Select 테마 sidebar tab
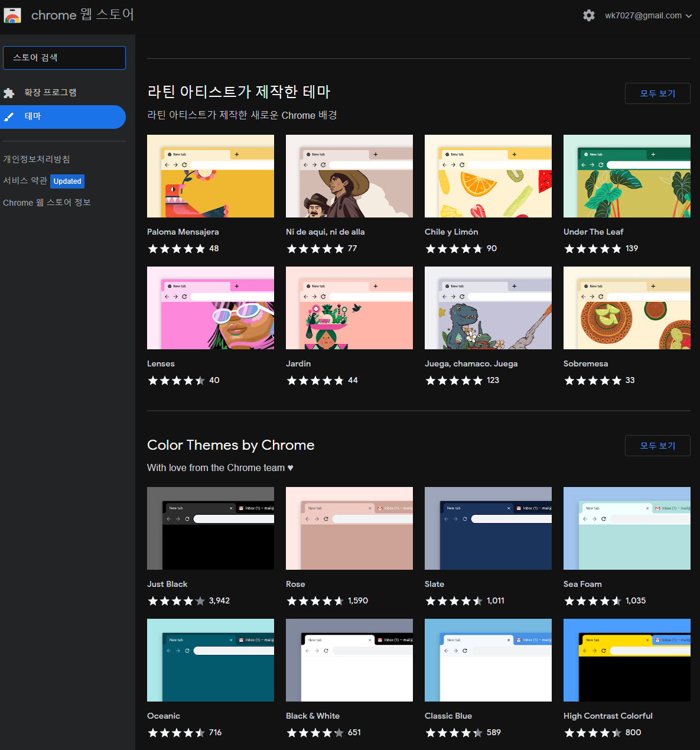Image resolution: width=700 pixels, height=750 pixels. [x=63, y=117]
